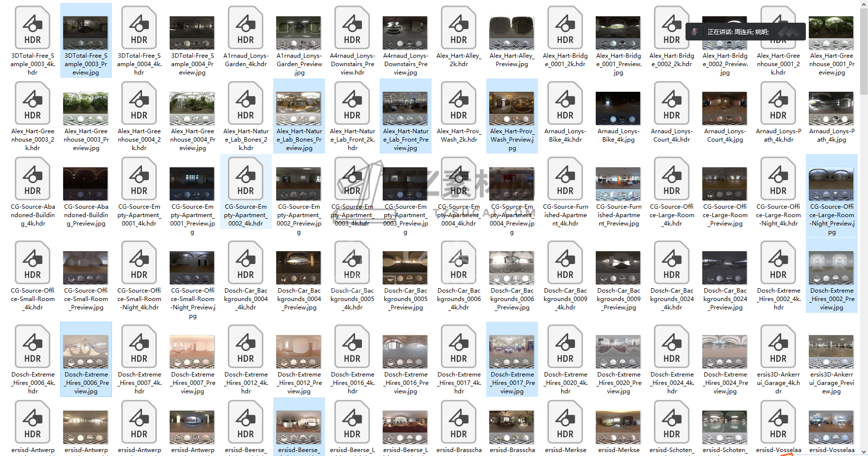The width and height of the screenshot is (868, 456).
Task: Click the filename 'CG-Source-Office-Small-Room_Preview.jpg'
Action: point(86,299)
